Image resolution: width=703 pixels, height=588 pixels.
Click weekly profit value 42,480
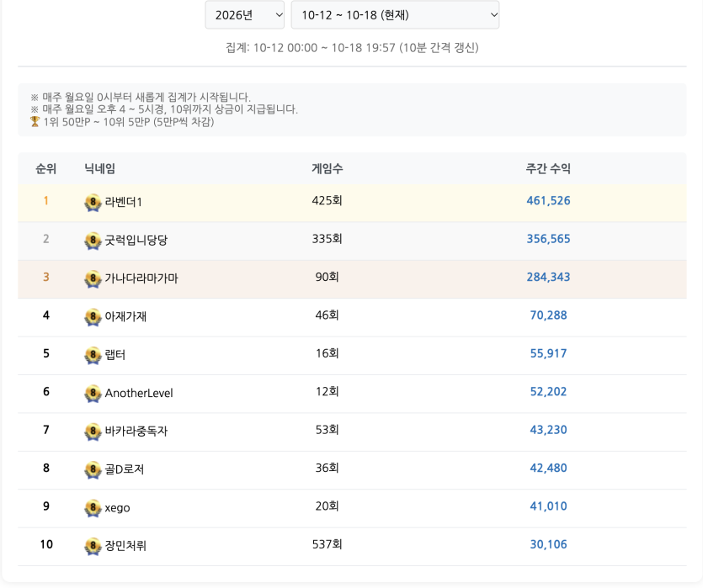[548, 468]
